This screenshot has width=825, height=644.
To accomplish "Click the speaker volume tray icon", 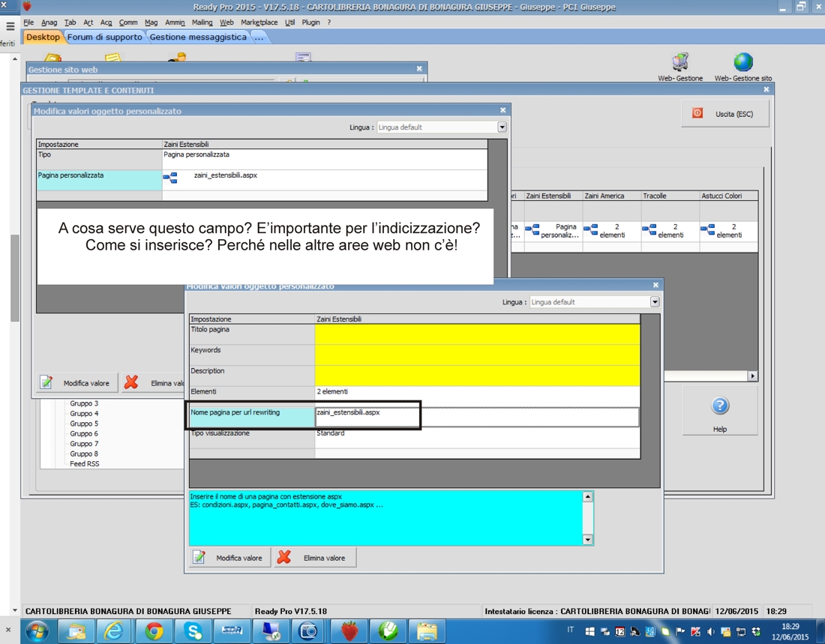I will pos(710,631).
